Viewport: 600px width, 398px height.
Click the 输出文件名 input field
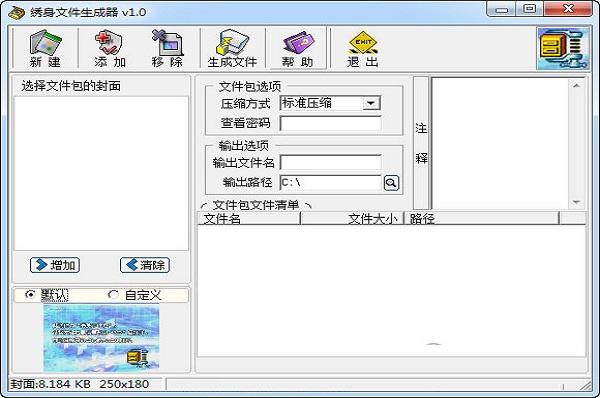(x=331, y=162)
